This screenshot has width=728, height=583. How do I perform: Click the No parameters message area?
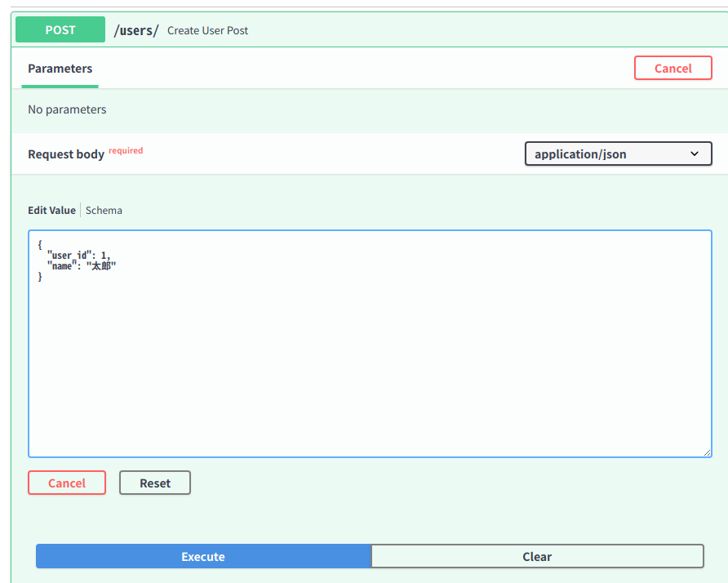pos(67,109)
